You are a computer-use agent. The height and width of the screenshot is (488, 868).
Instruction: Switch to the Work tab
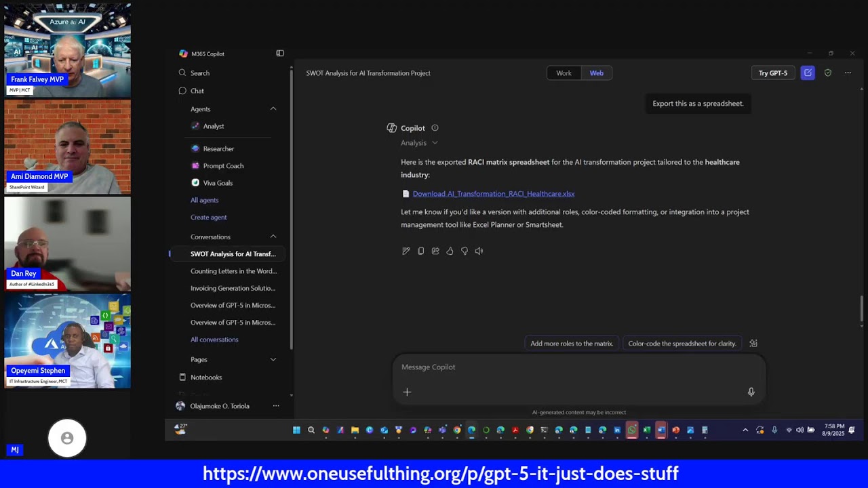coord(564,73)
